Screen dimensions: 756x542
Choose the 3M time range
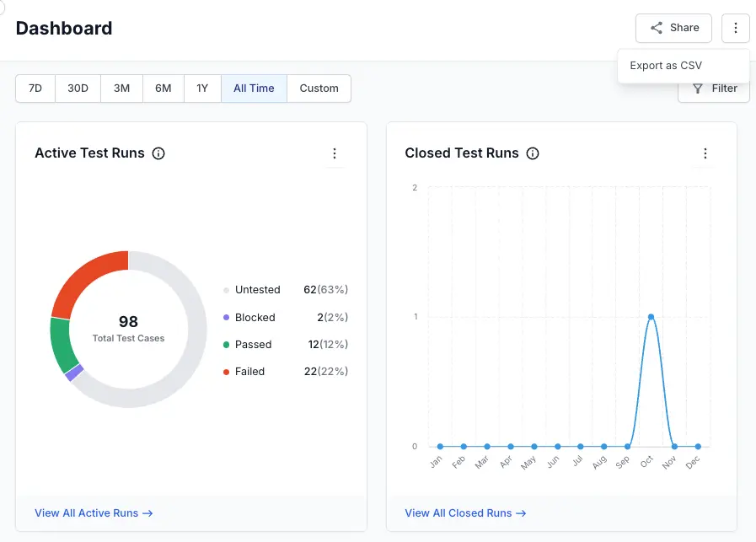121,89
